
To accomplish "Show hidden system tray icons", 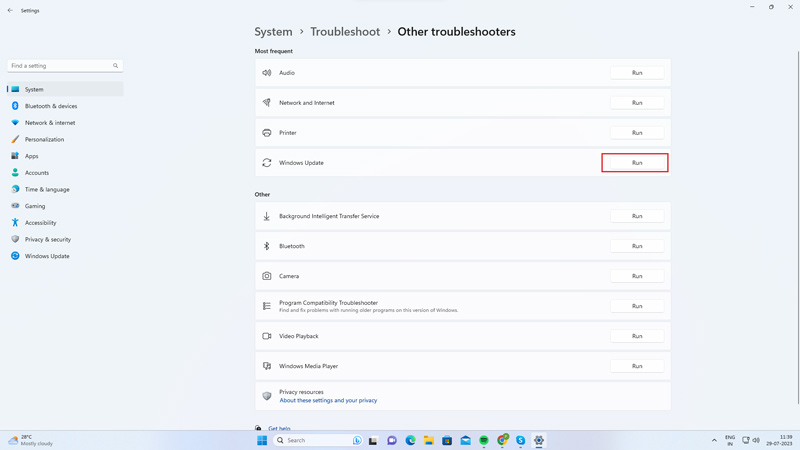I will pyautogui.click(x=714, y=440).
